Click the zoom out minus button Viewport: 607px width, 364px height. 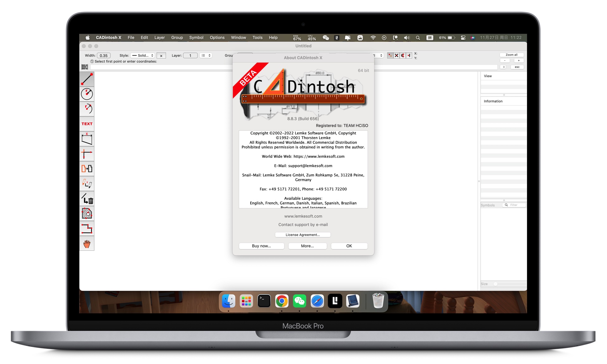coord(505,61)
